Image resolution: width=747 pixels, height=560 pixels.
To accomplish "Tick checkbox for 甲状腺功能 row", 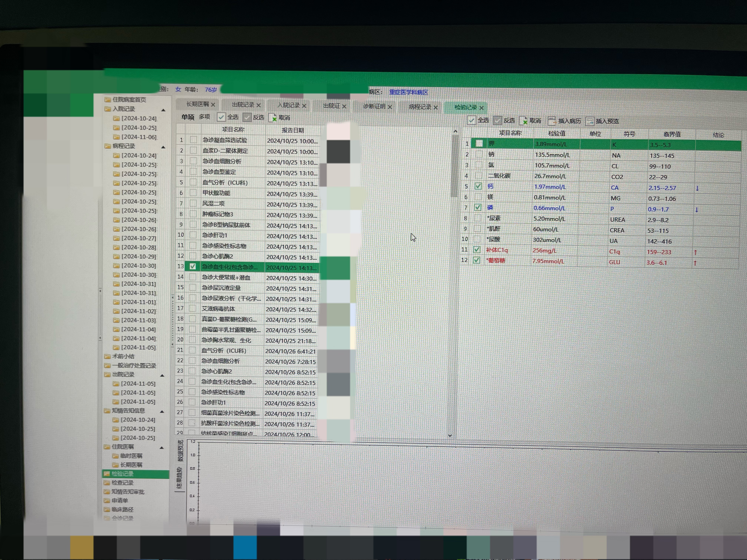I will tap(193, 193).
